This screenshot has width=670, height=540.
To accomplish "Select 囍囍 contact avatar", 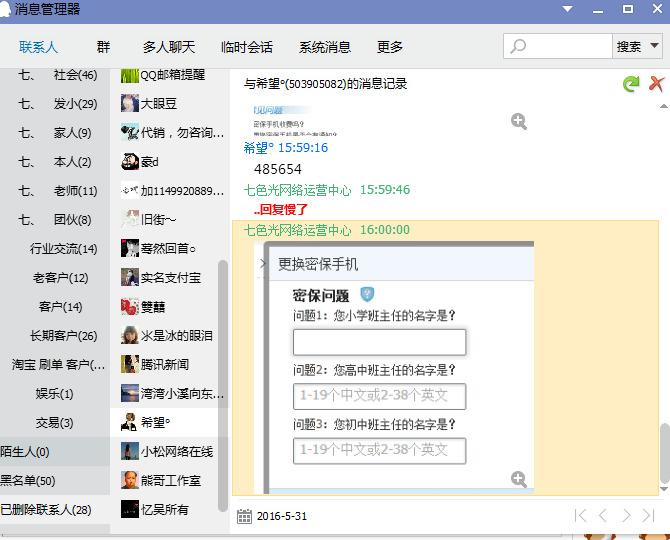I will click(x=130, y=306).
